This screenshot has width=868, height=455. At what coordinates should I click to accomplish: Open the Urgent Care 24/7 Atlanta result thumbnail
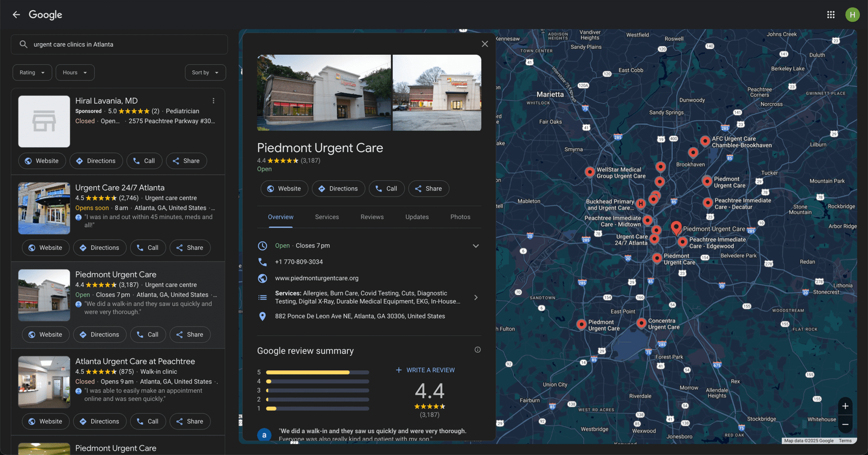44,208
